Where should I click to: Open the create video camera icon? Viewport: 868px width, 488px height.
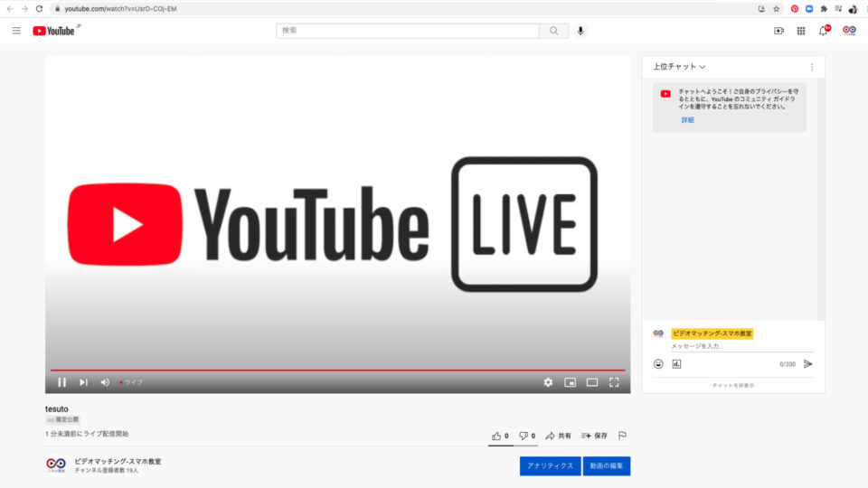click(778, 31)
